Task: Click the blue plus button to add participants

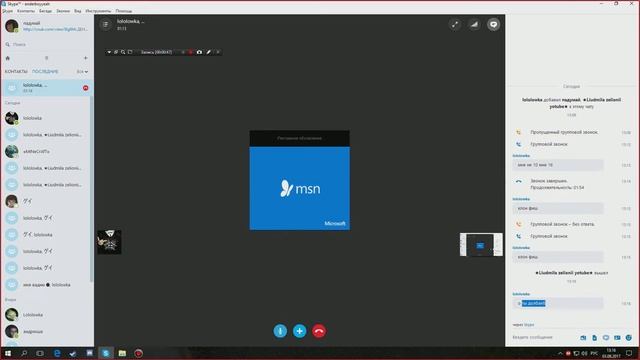Action: point(300,331)
